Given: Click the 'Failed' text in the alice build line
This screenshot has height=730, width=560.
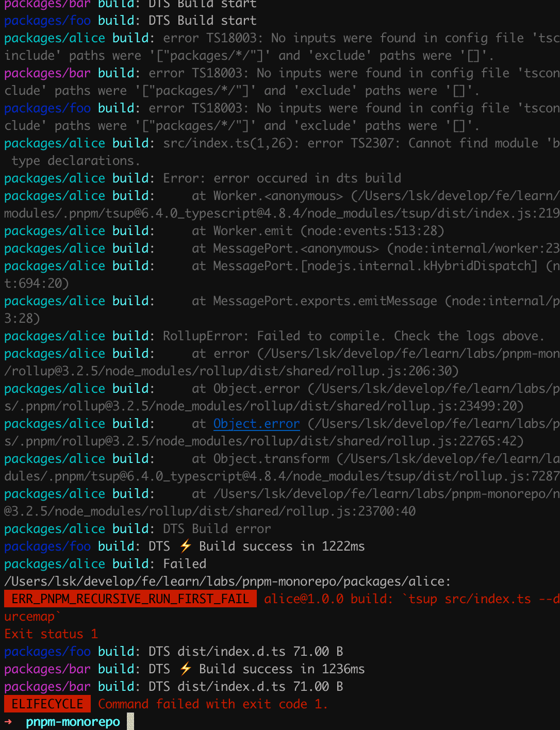Looking at the screenshot, I should click(185, 564).
